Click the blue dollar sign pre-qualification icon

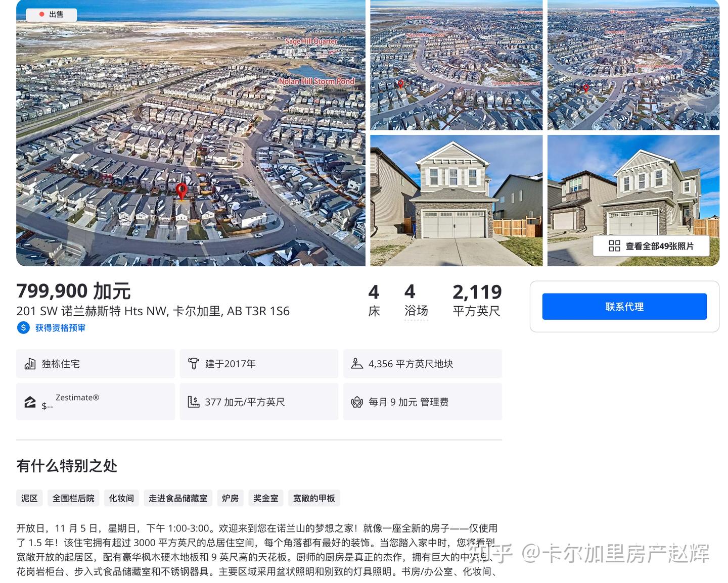(x=23, y=327)
